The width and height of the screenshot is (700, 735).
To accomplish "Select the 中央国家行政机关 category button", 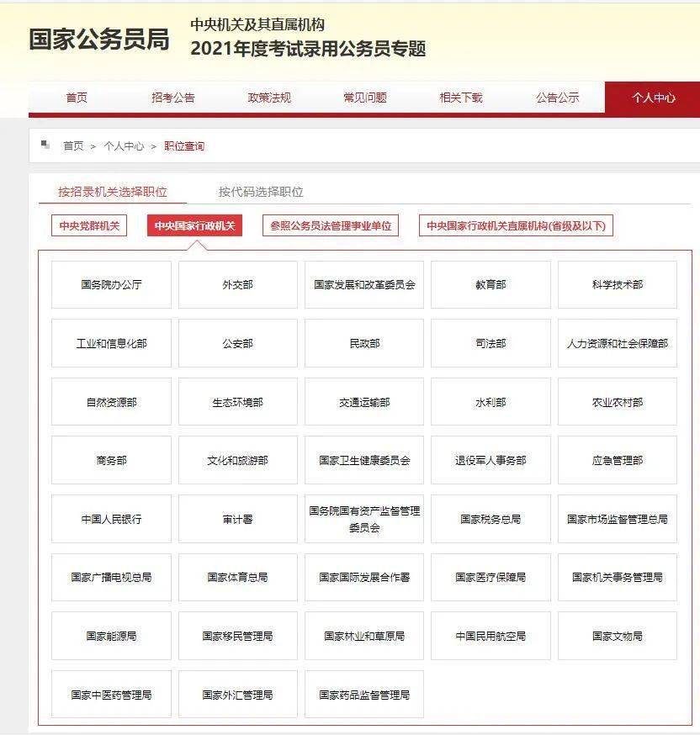I will pos(194,225).
